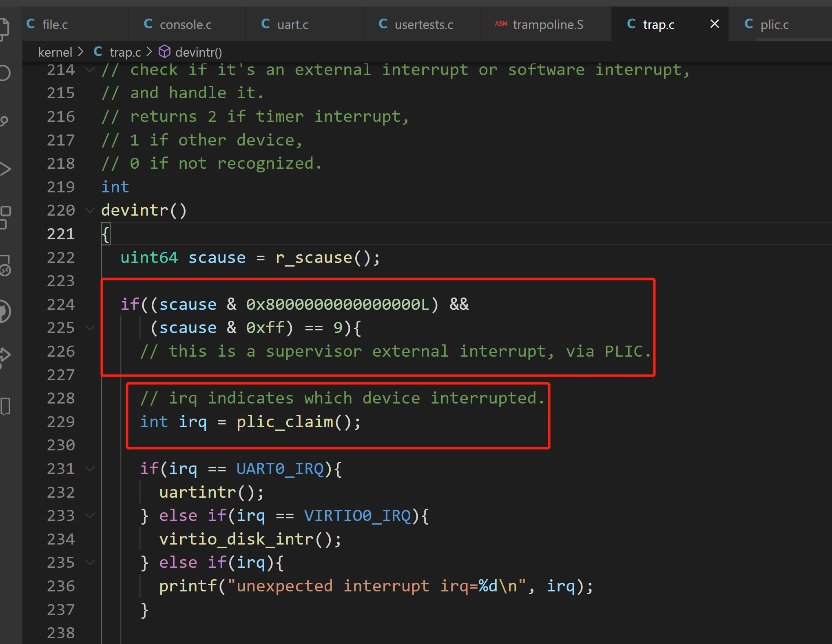Open the Extensions view in the activity bar

[x=5, y=217]
